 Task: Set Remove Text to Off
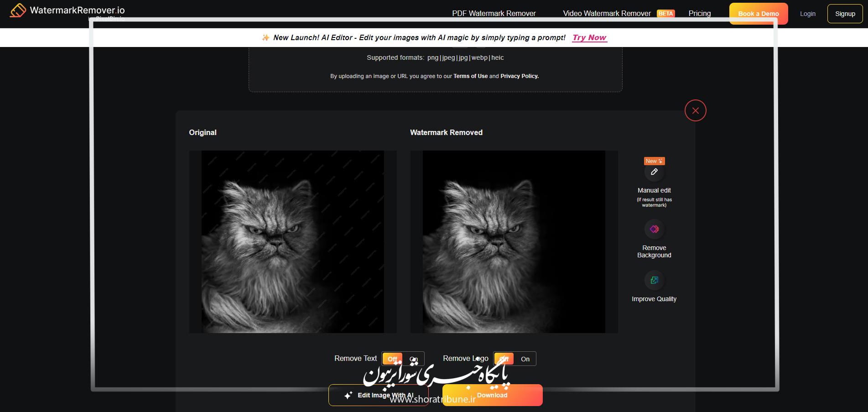392,359
